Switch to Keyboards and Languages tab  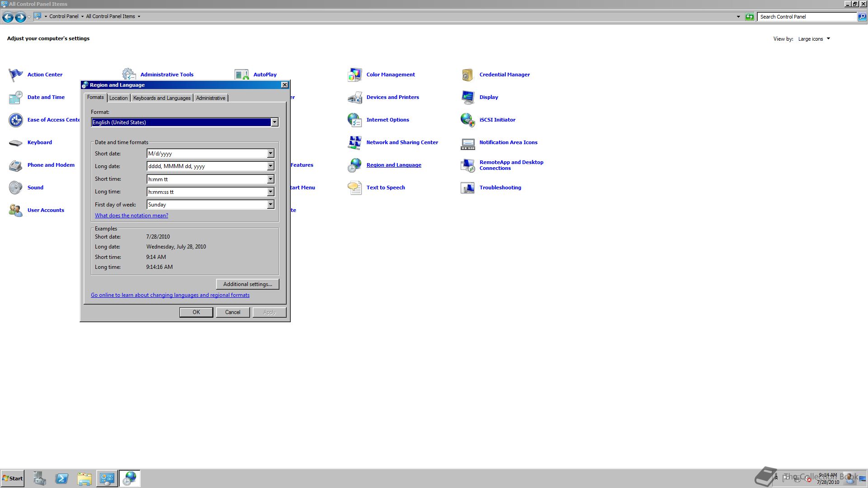(x=162, y=98)
